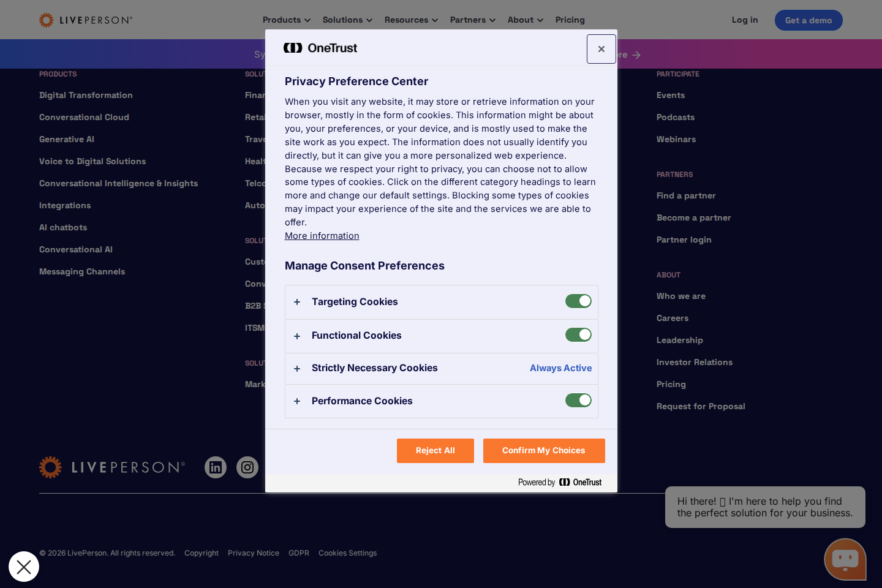Open Investor Relations link

coord(695,362)
